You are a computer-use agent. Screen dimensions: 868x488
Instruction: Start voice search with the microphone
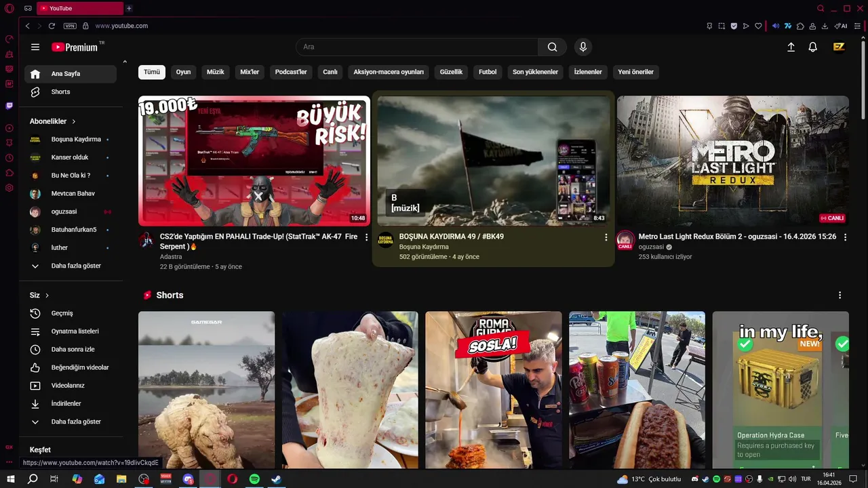(583, 47)
